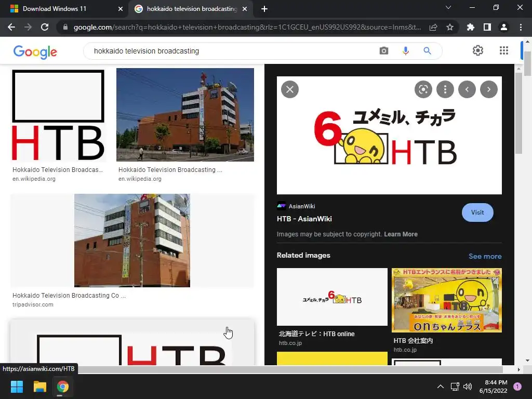The image size is (532, 399).
Task: Select the HTB building Wikipedia photo
Action: [x=185, y=115]
